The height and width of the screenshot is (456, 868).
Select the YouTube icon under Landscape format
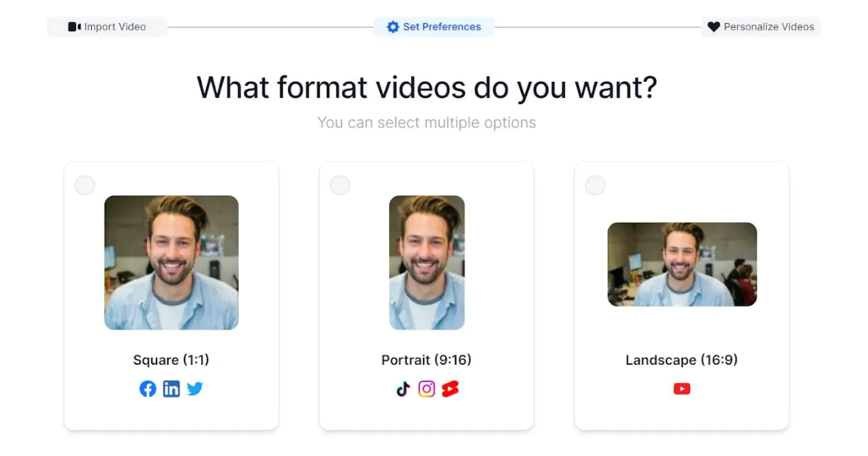click(x=681, y=389)
